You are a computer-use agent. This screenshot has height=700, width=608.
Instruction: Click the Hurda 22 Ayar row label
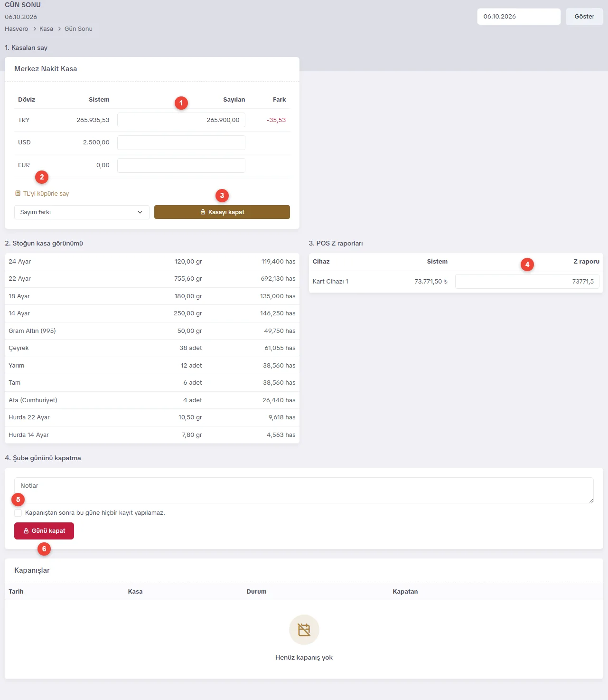pyautogui.click(x=29, y=417)
